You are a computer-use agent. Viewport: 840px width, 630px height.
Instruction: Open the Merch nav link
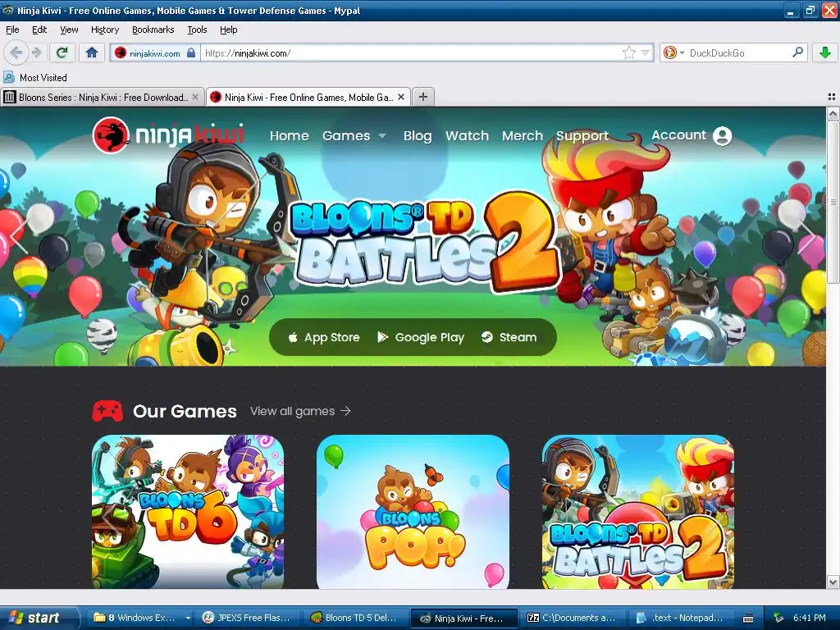pyautogui.click(x=523, y=135)
